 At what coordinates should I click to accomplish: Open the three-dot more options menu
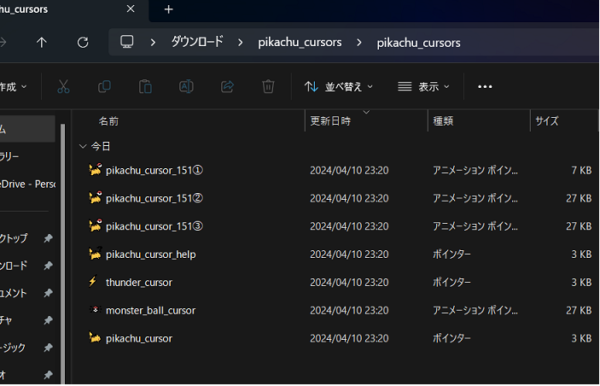485,87
